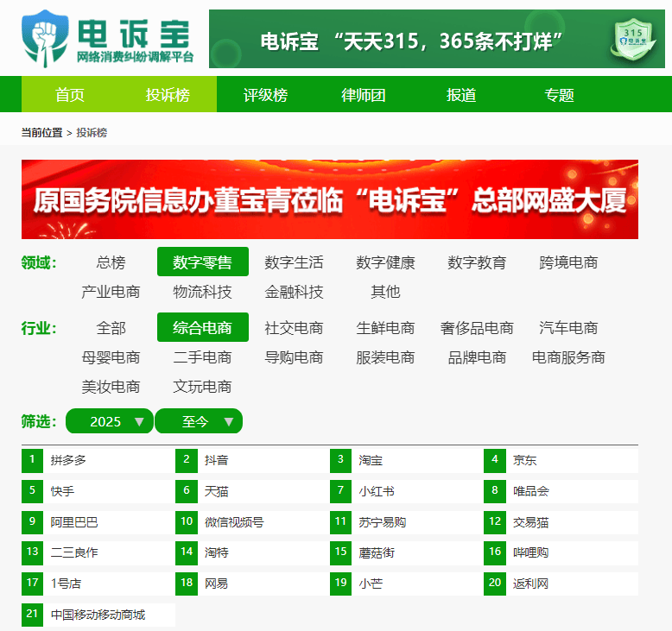Screen dimensions: 672x631
Task: Select the 总榜 domain filter
Action: tap(111, 262)
